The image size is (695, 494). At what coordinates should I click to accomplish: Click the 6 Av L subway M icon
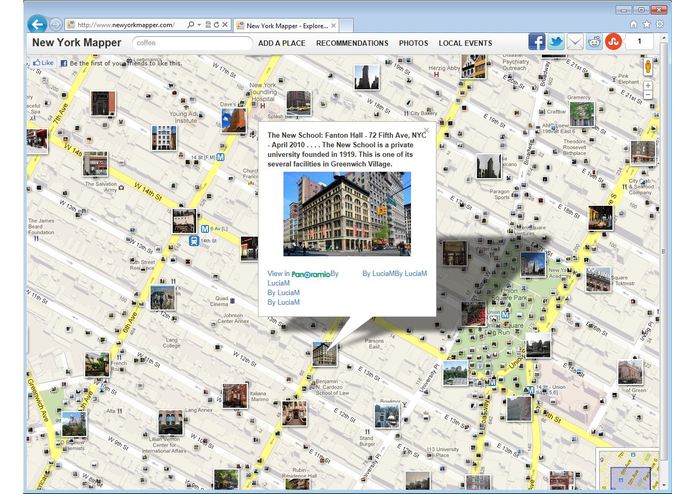pos(204,229)
